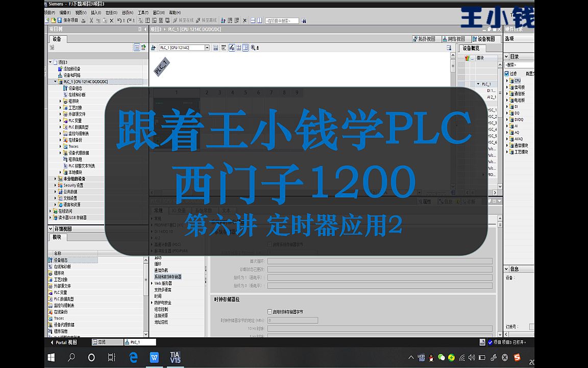588x368 pixels.
Task: Open the Traces item in the project tree
Action: tap(73, 147)
